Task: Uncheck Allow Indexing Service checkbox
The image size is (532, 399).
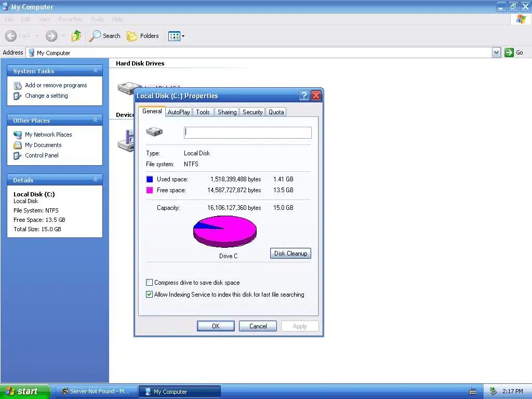Action: pos(149,294)
